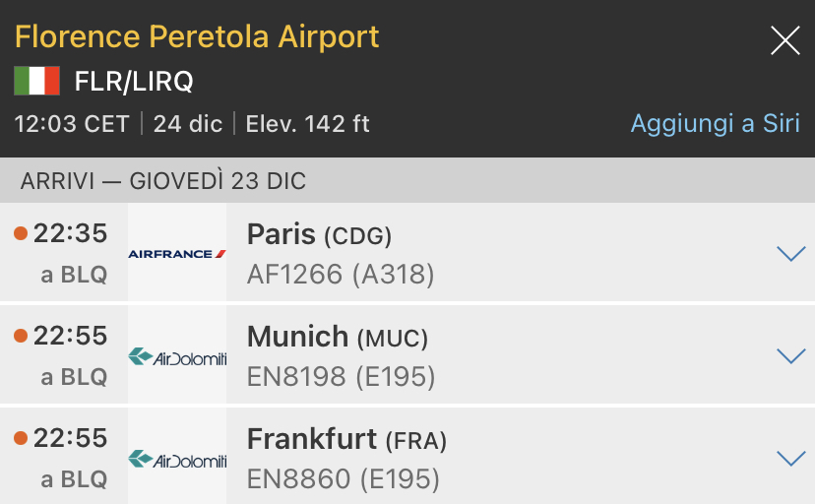The width and height of the screenshot is (815, 504).
Task: Open the Florence Peretola Airport title
Action: (x=197, y=37)
